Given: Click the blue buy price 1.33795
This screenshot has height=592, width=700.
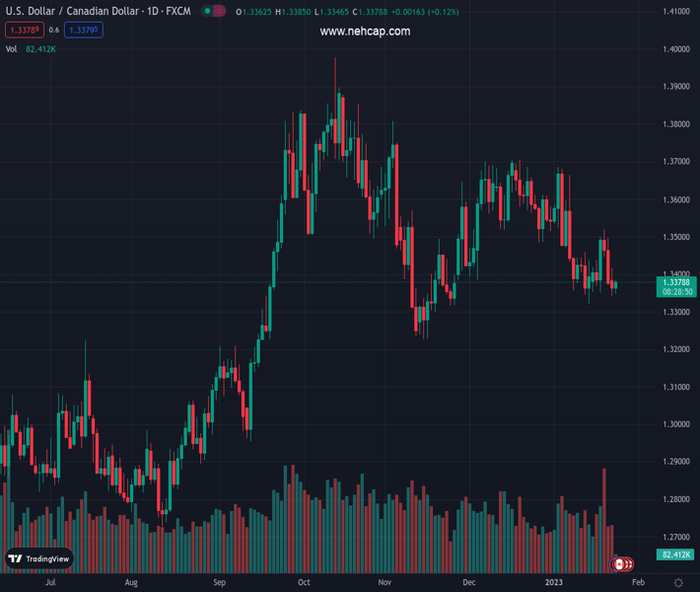Looking at the screenshot, I should tap(83, 31).
